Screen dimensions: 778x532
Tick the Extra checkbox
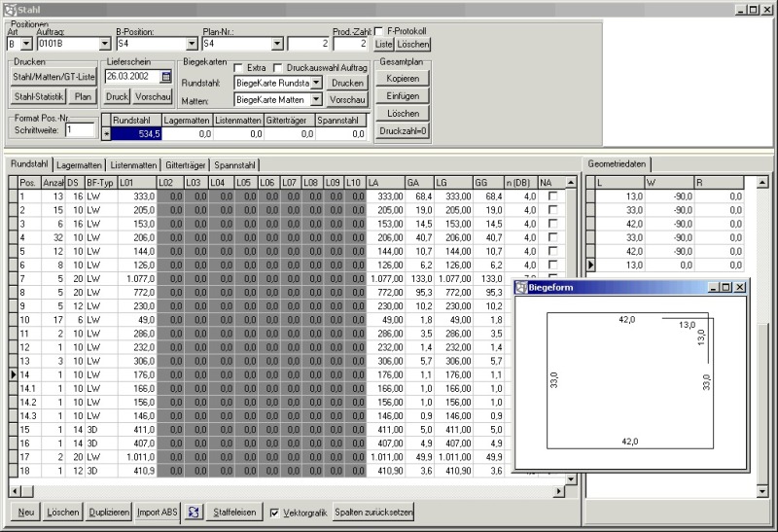coord(237,67)
